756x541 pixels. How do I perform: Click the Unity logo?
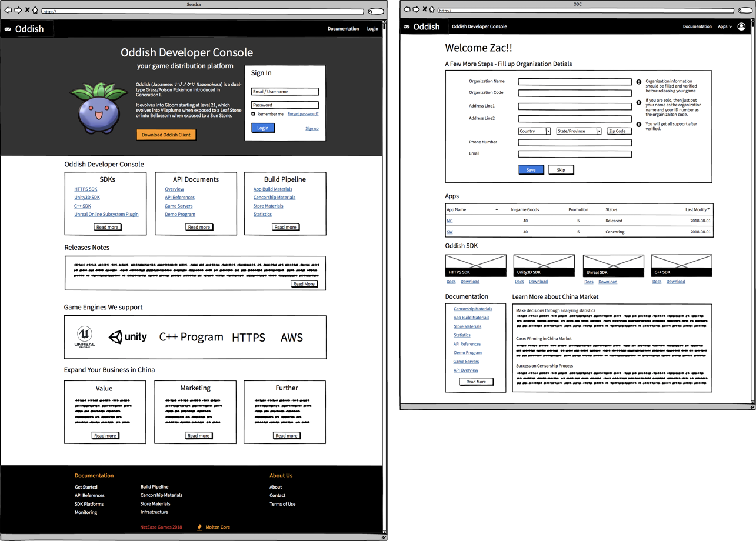coord(128,337)
